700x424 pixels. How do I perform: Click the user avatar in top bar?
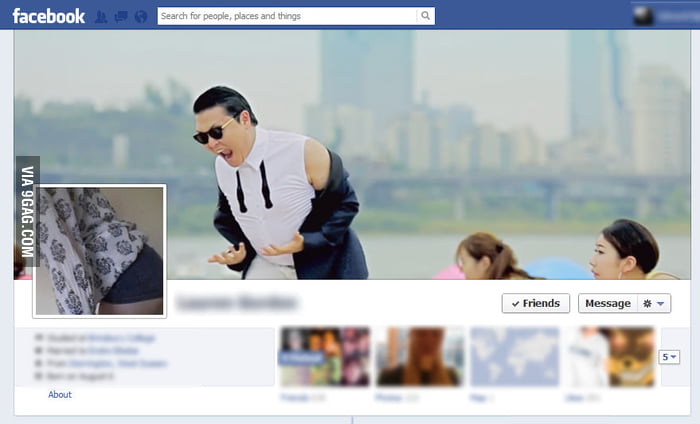[643, 16]
